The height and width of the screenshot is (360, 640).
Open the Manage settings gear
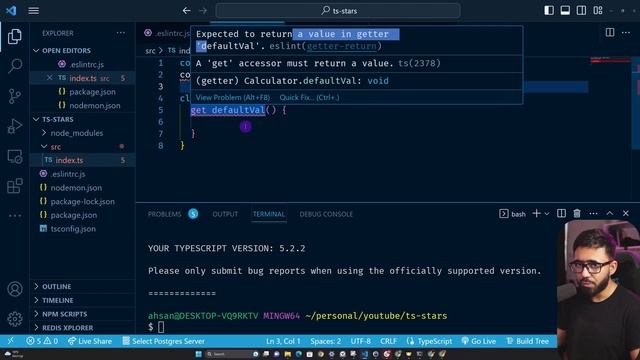[x=15, y=319]
